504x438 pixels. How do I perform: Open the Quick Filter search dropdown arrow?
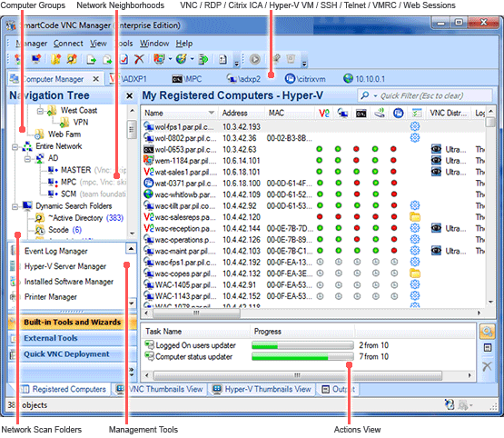pos(375,95)
